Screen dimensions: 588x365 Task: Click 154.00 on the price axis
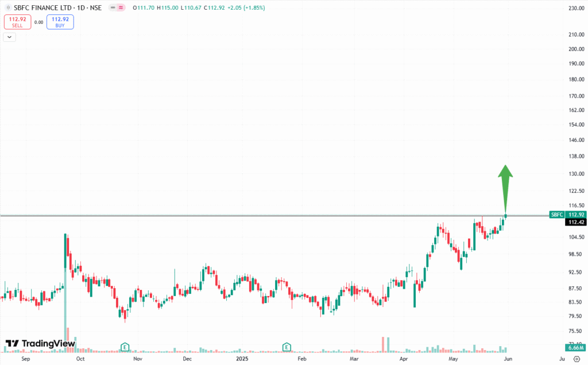[x=577, y=125]
